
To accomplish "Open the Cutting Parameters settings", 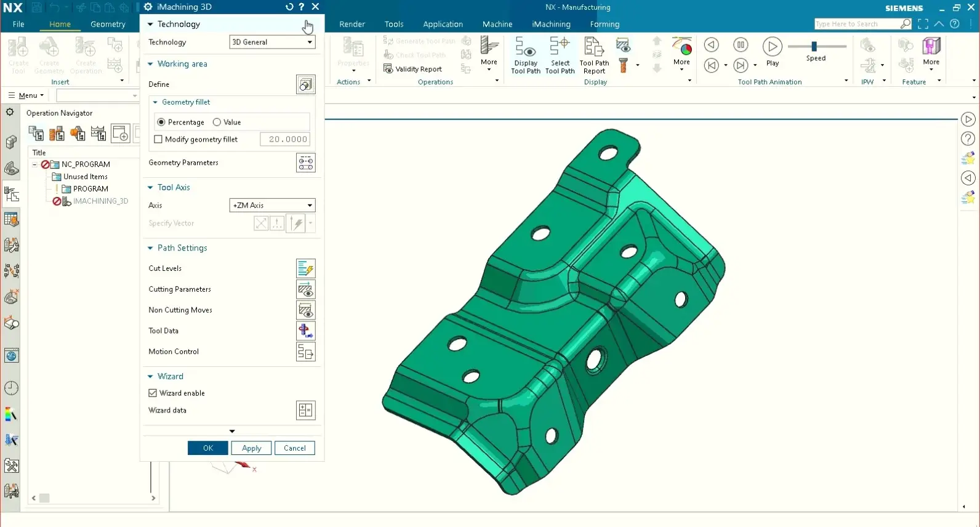I will coord(305,289).
